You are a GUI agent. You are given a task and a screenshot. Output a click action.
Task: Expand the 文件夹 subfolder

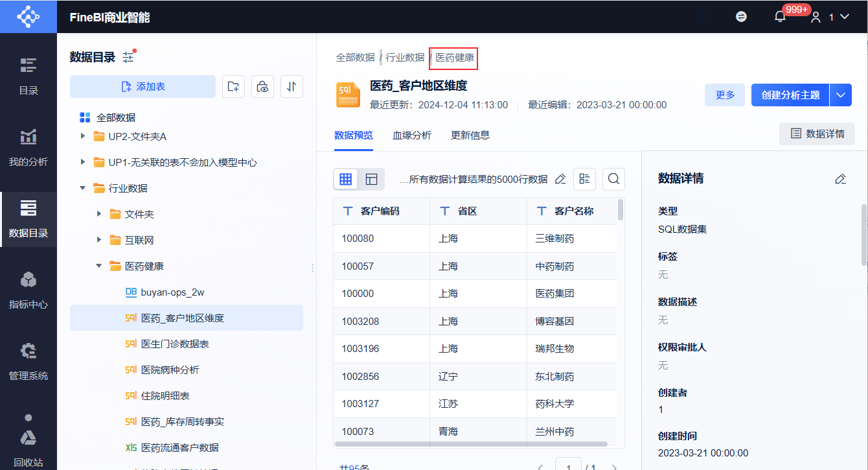coord(98,214)
